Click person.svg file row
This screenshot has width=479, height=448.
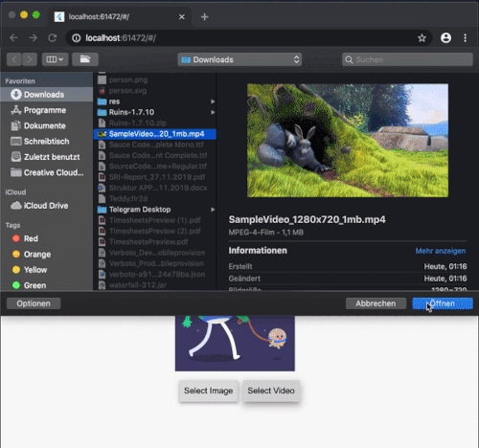coord(155,91)
